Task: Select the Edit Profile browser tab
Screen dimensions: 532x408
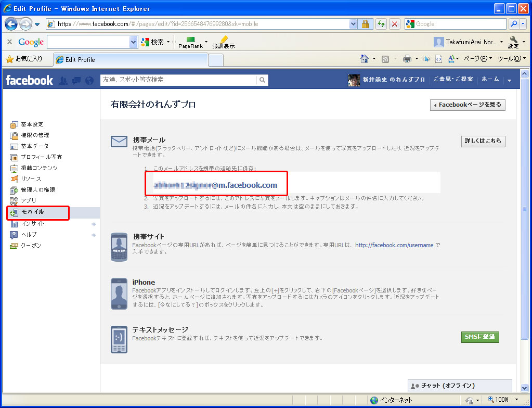Action: pos(131,60)
